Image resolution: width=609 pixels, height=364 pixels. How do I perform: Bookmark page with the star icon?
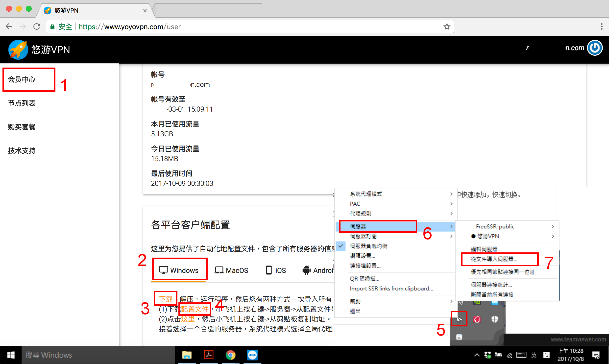[447, 26]
